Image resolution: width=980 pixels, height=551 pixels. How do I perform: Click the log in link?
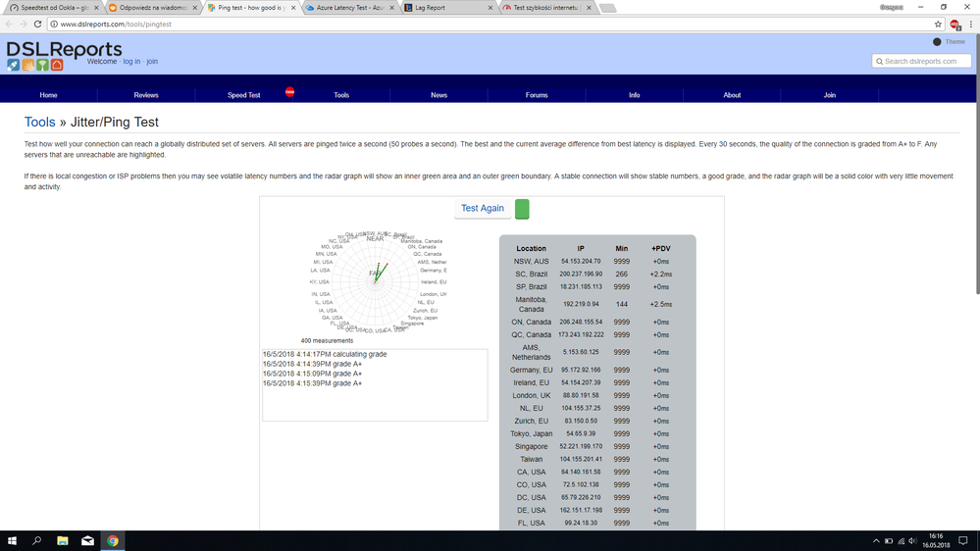[x=131, y=62]
